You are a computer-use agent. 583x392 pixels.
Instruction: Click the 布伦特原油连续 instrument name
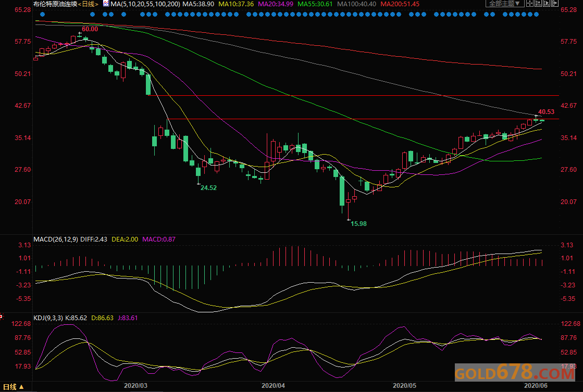tap(55, 4)
